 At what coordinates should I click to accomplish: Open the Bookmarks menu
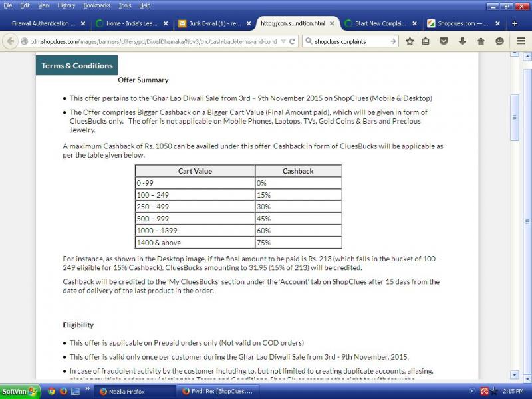tap(96, 5)
